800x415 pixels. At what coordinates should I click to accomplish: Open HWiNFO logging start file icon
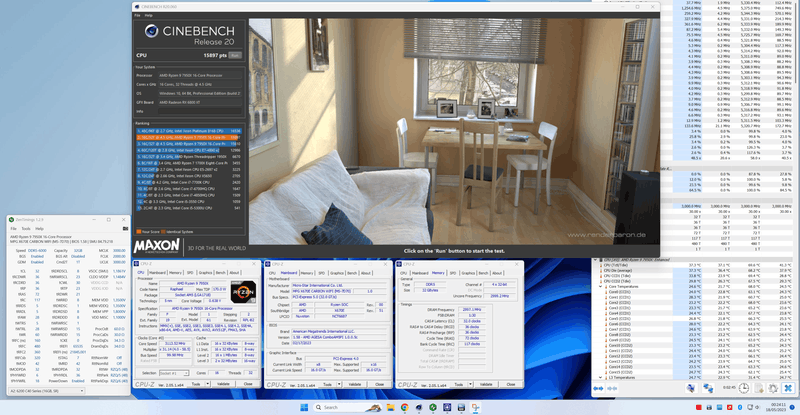tap(759, 388)
